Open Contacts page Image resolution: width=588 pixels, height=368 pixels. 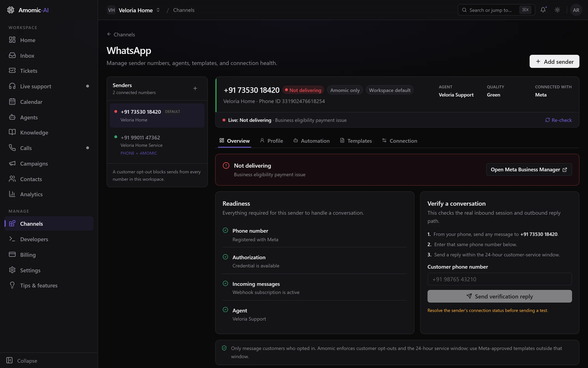49,179
